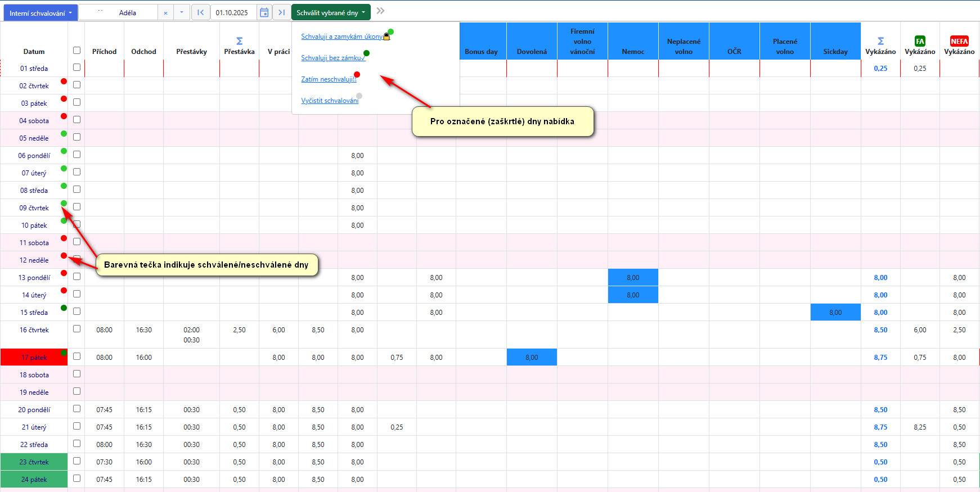This screenshot has height=492, width=980.
Task: Choose 'Schvaluji a zamykám úkony' from the menu
Action: [341, 37]
